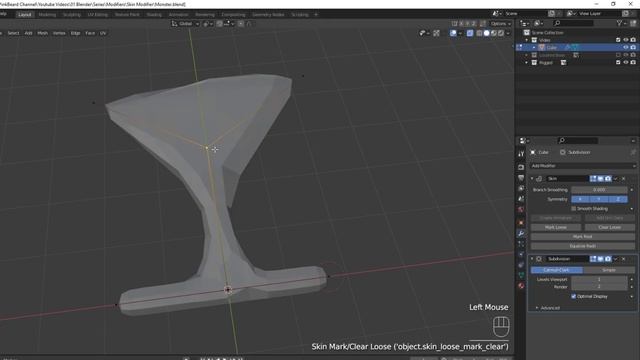Open the World properties tab icon
640x360 pixels.
[x=521, y=209]
